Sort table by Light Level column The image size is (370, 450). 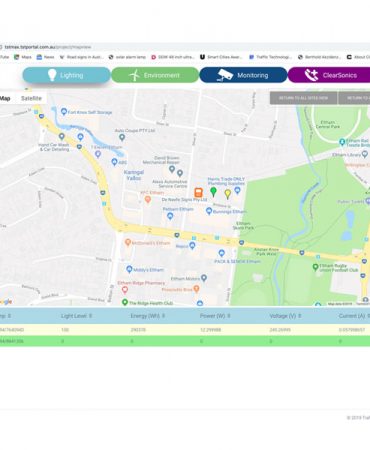coord(76,316)
